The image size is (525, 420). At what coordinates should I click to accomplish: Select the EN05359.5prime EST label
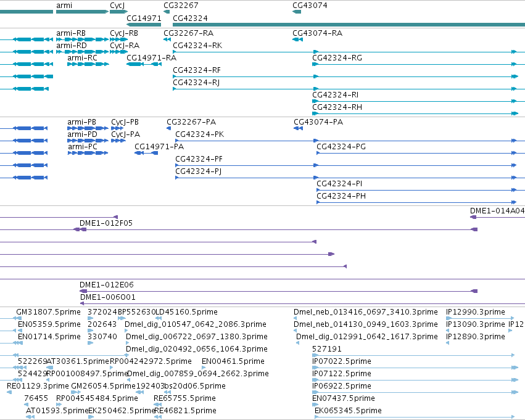(49, 324)
